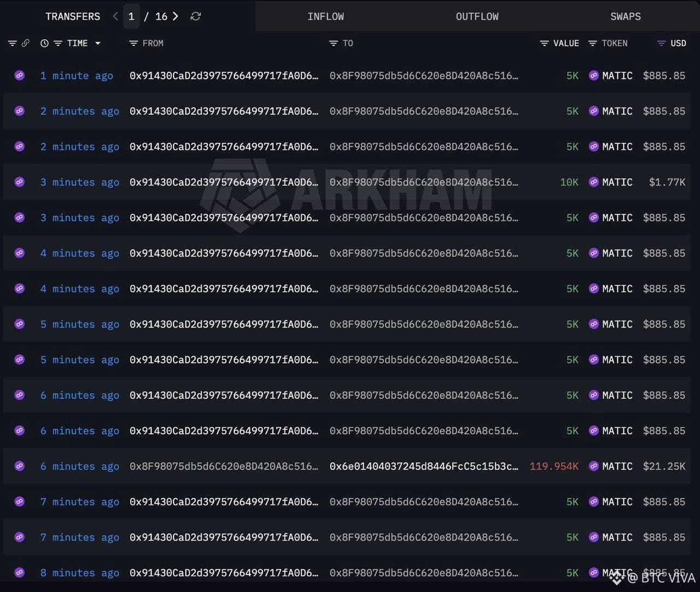The width and height of the screenshot is (700, 592).
Task: Click the $1.77K USD value
Action: (667, 182)
